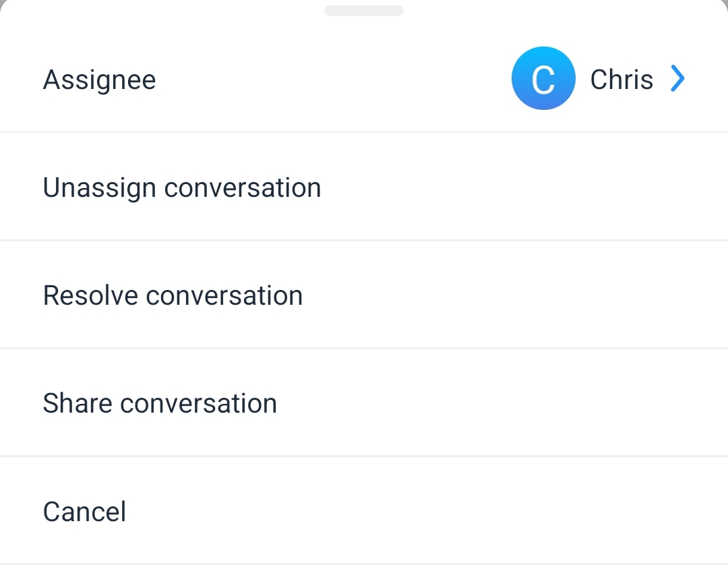Choose Resolve conversation from the sheet
This screenshot has height=565, width=728.
173,295
